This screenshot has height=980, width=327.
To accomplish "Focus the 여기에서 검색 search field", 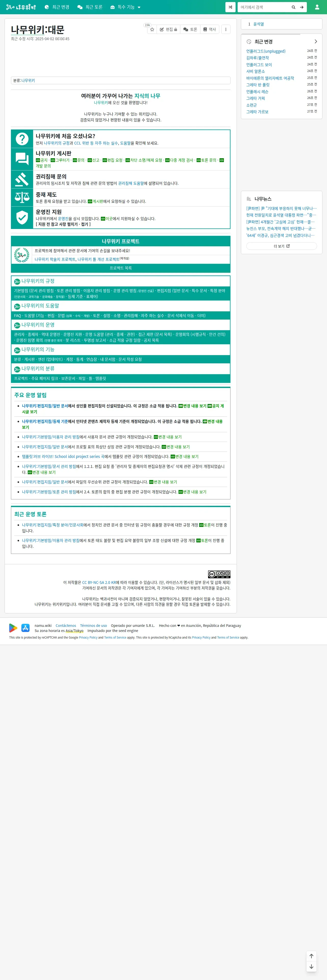I will point(263,7).
